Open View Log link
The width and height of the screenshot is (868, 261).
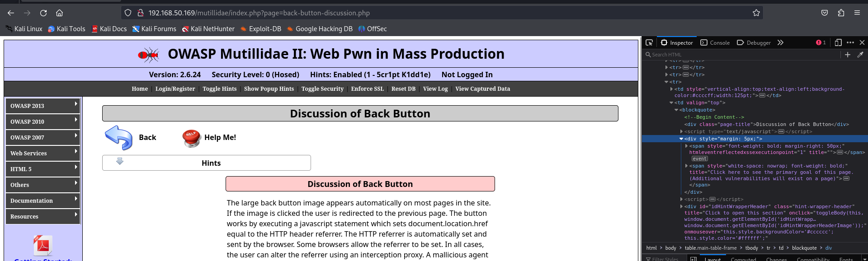tap(435, 89)
